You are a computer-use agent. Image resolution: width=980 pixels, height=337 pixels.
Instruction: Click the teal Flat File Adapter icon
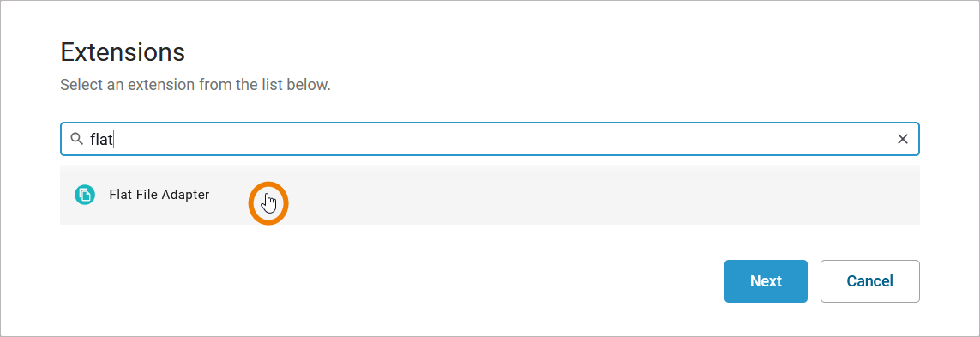[84, 195]
